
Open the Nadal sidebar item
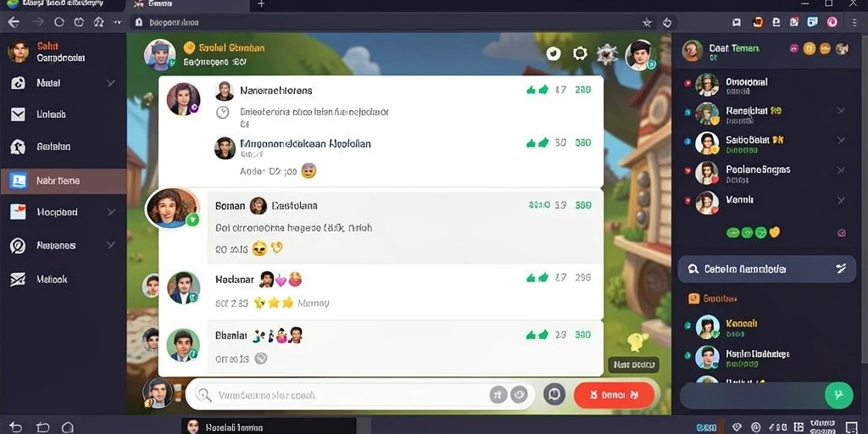pos(63,84)
